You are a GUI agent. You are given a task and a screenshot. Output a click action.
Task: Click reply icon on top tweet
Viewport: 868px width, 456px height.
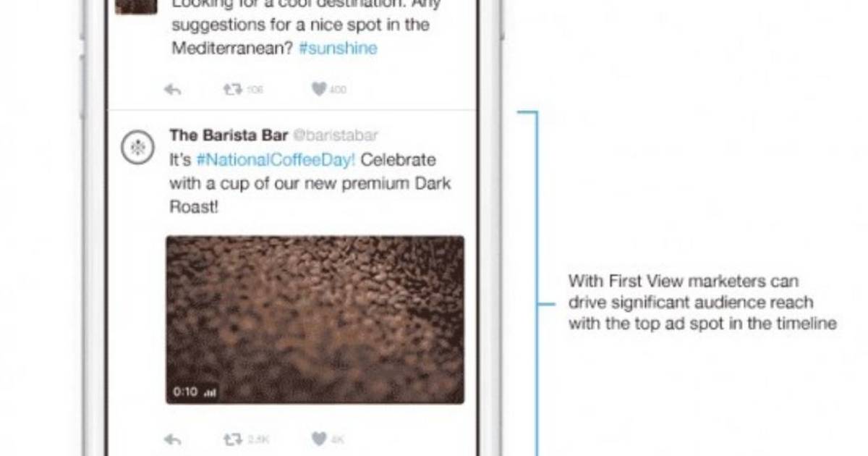[172, 90]
